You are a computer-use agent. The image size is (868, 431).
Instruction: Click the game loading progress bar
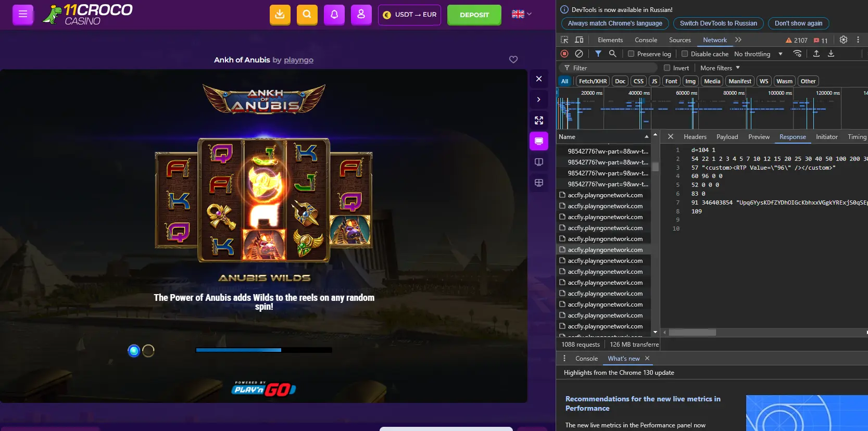click(x=263, y=350)
